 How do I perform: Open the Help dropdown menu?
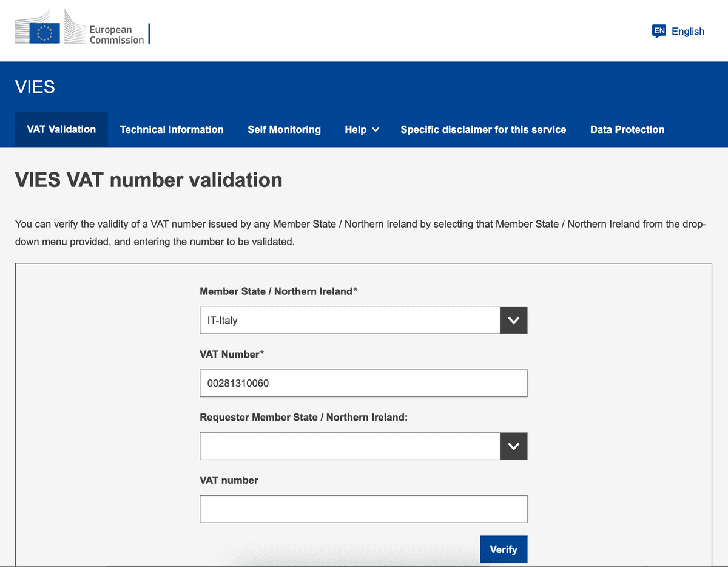(x=361, y=129)
